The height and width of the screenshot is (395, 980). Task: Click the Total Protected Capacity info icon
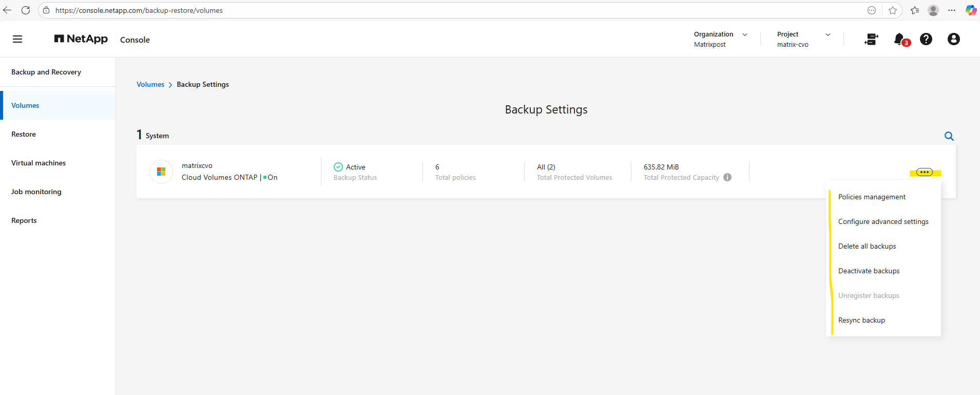point(727,177)
